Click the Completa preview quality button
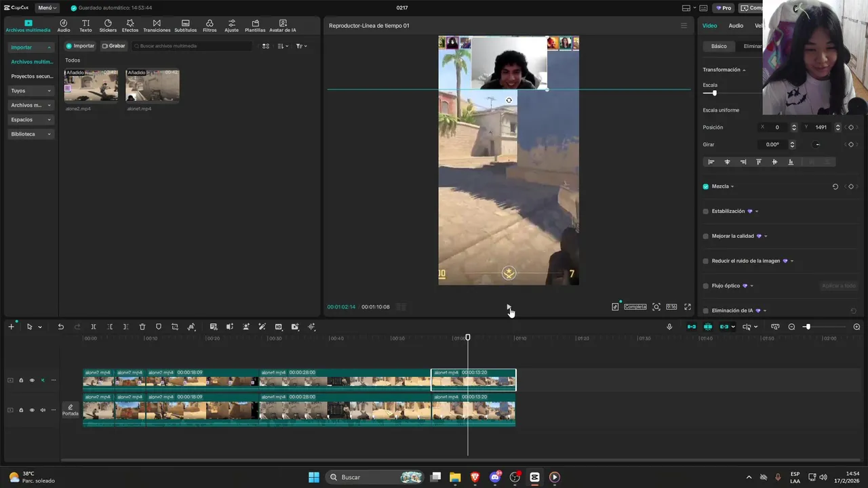Screen dimensions: 868x488 [635, 307]
